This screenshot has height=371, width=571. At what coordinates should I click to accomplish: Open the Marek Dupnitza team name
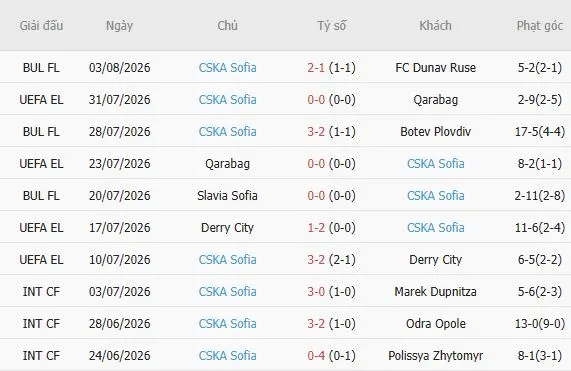tap(436, 292)
